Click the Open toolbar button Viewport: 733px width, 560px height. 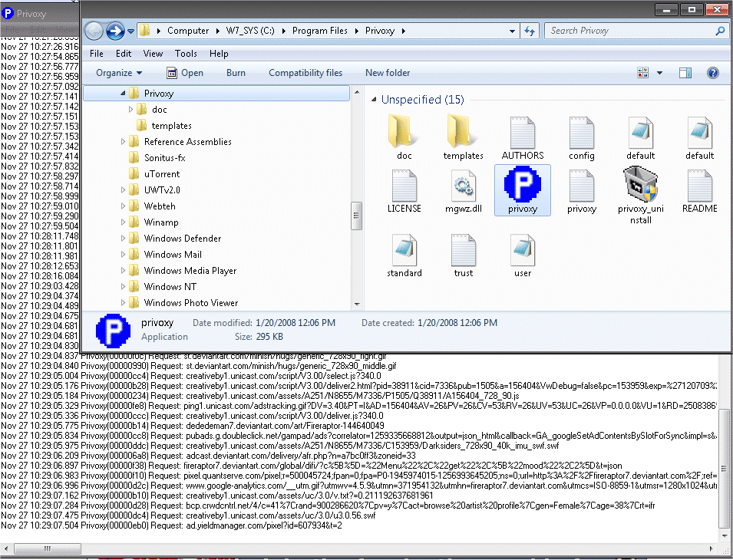tap(185, 73)
